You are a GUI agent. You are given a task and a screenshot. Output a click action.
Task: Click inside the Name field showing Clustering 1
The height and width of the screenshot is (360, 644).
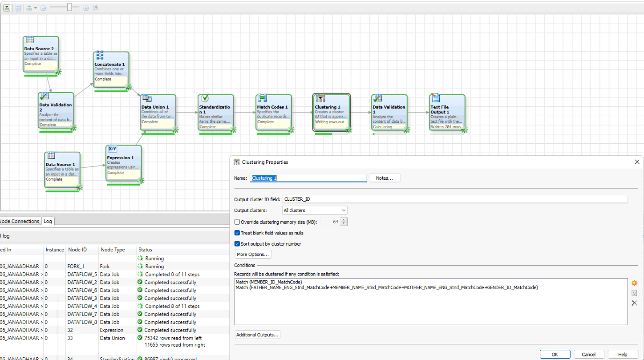click(x=308, y=178)
